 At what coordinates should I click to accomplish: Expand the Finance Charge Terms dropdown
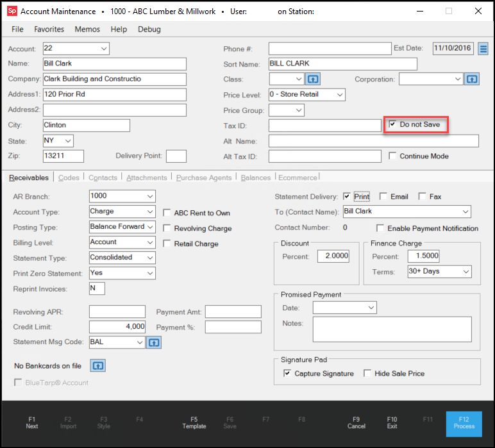[x=466, y=272]
